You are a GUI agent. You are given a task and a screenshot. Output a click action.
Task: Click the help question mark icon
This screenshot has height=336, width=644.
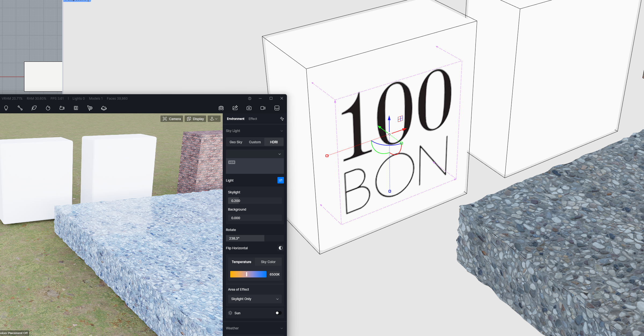click(250, 99)
